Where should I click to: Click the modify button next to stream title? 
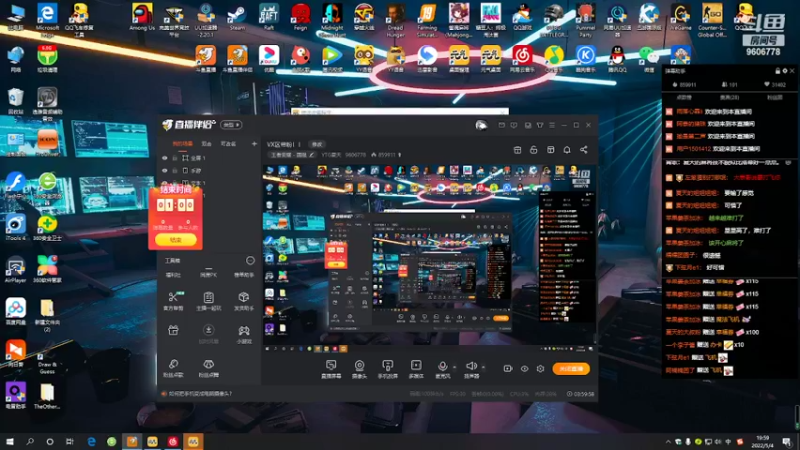317,144
